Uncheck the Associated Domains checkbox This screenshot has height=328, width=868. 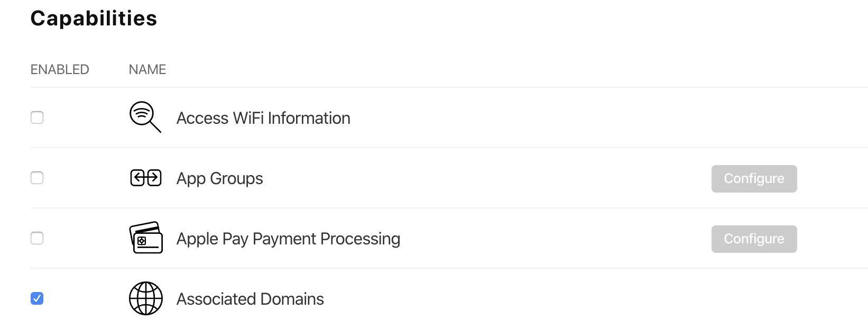click(37, 298)
